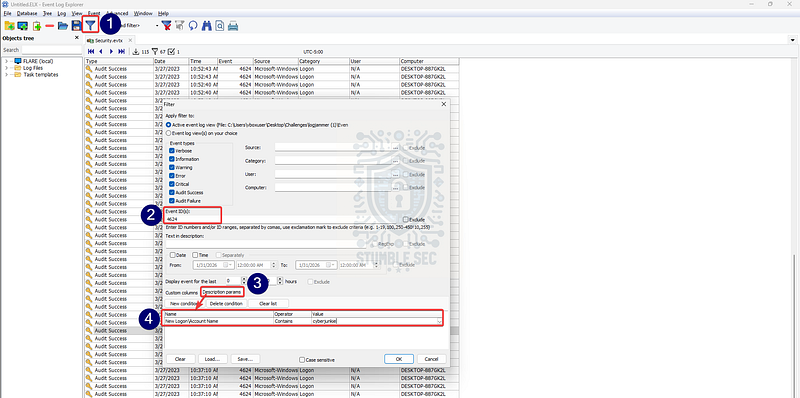This screenshot has height=398, width=800.
Task: Open the Database menu
Action: [27, 13]
